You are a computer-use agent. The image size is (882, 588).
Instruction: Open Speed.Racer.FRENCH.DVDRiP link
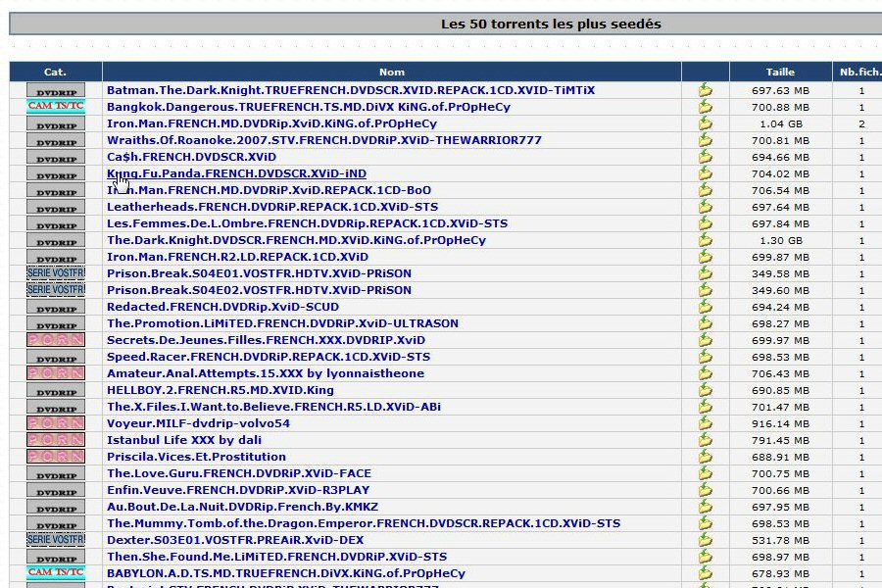coord(269,357)
